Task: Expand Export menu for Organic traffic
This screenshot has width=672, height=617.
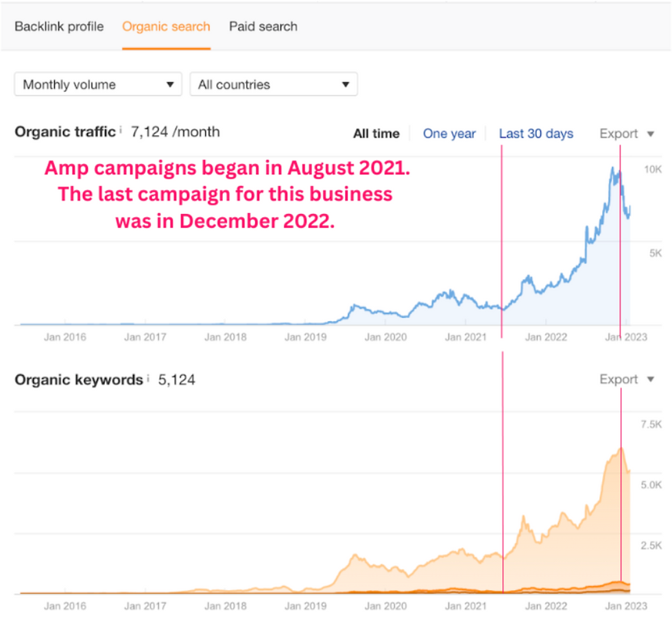Action: pyautogui.click(x=627, y=134)
